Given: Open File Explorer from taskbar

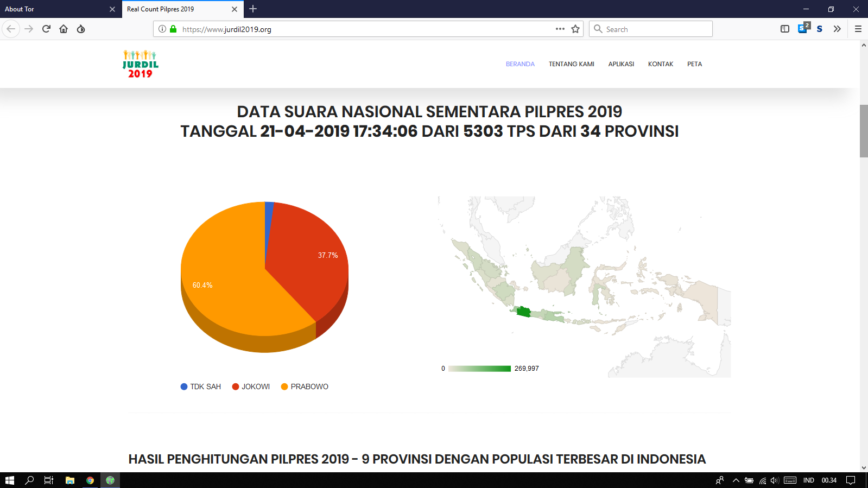Looking at the screenshot, I should (69, 480).
